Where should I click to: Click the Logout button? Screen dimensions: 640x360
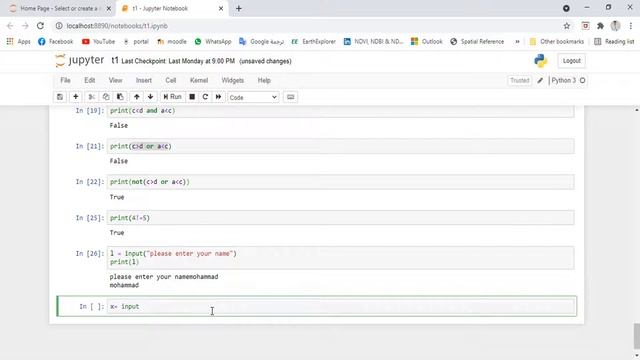pos(571,61)
